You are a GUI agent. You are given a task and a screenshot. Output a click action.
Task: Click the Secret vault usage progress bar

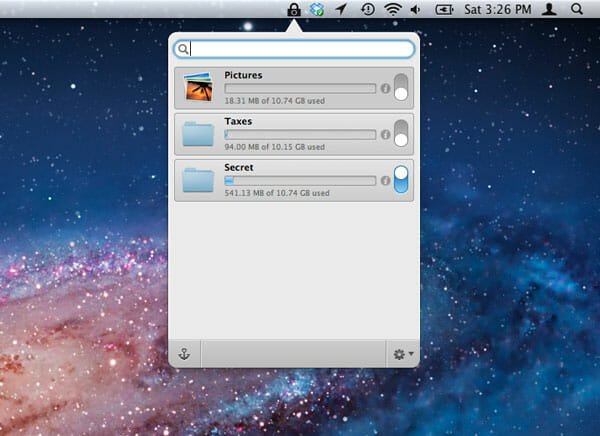click(300, 181)
